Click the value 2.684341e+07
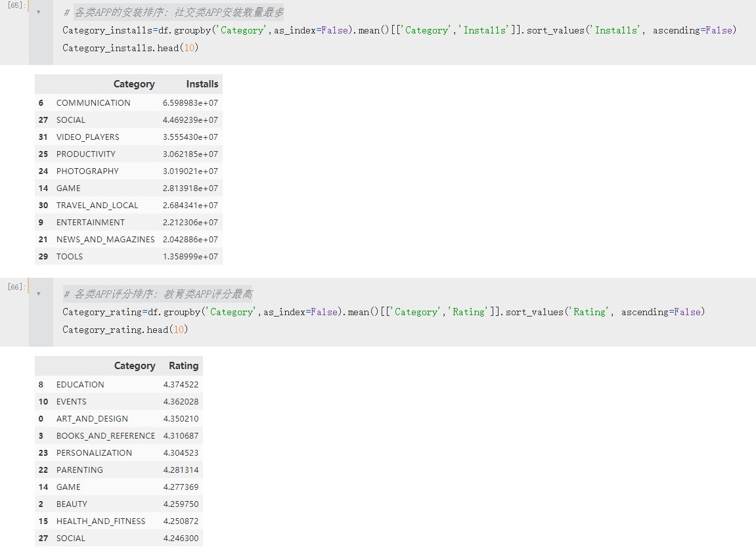756x549 pixels. [190, 206]
